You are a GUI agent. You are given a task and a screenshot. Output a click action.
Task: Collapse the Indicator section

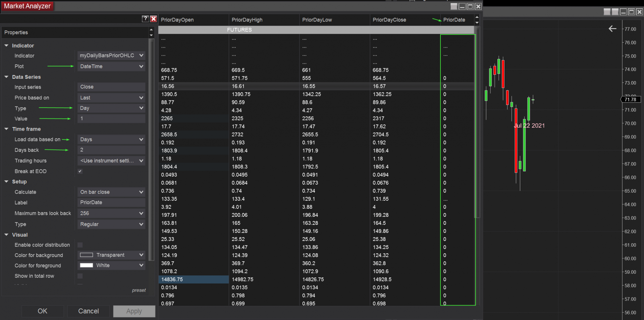(x=6, y=45)
